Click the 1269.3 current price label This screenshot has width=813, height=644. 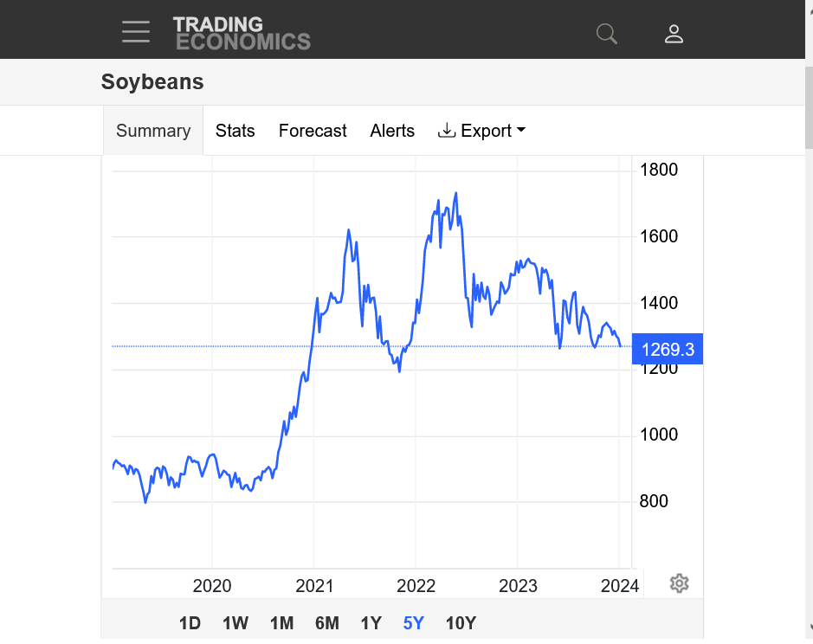[667, 349]
